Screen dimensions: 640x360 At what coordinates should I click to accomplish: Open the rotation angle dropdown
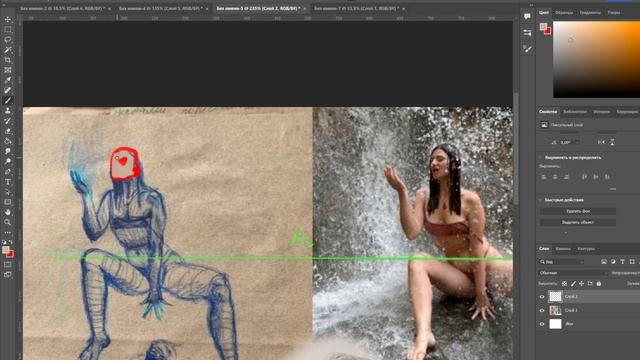[x=577, y=142]
